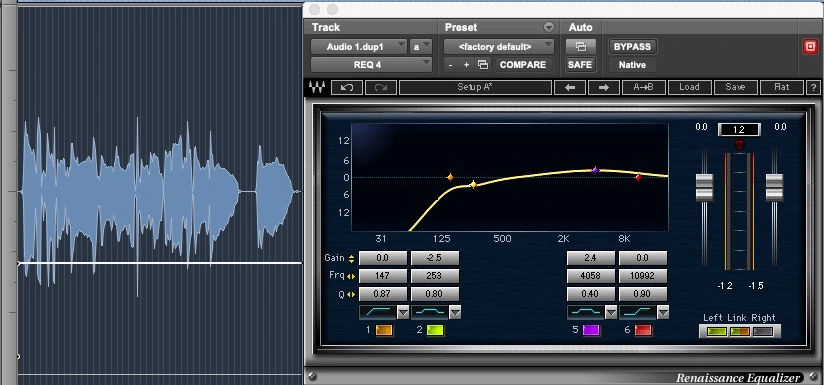
Task: Open the Save menu
Action: [735, 87]
